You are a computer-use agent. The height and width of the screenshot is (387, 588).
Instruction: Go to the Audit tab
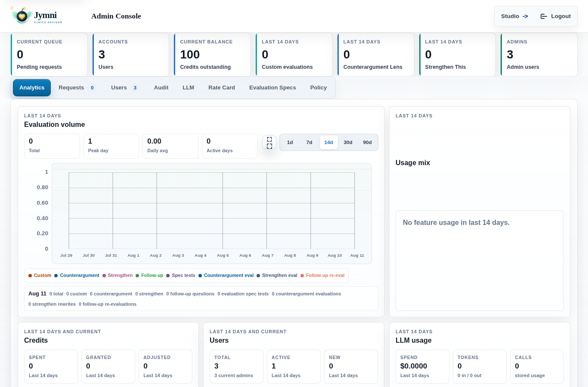pos(161,88)
